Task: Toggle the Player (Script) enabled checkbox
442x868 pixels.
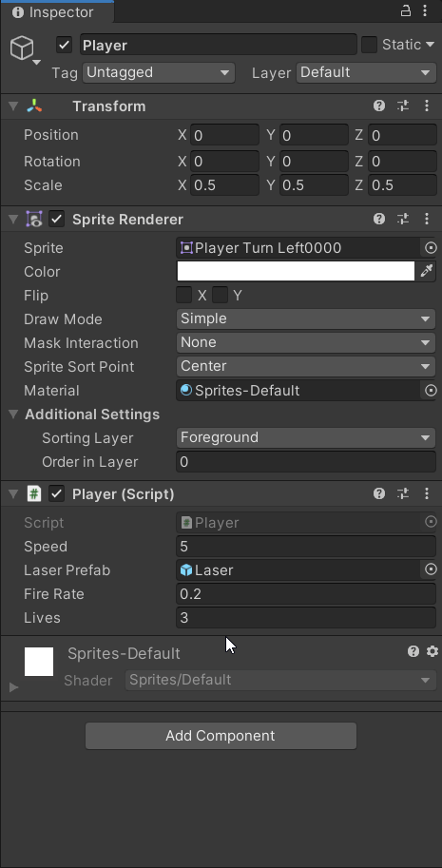Action: tap(57, 493)
